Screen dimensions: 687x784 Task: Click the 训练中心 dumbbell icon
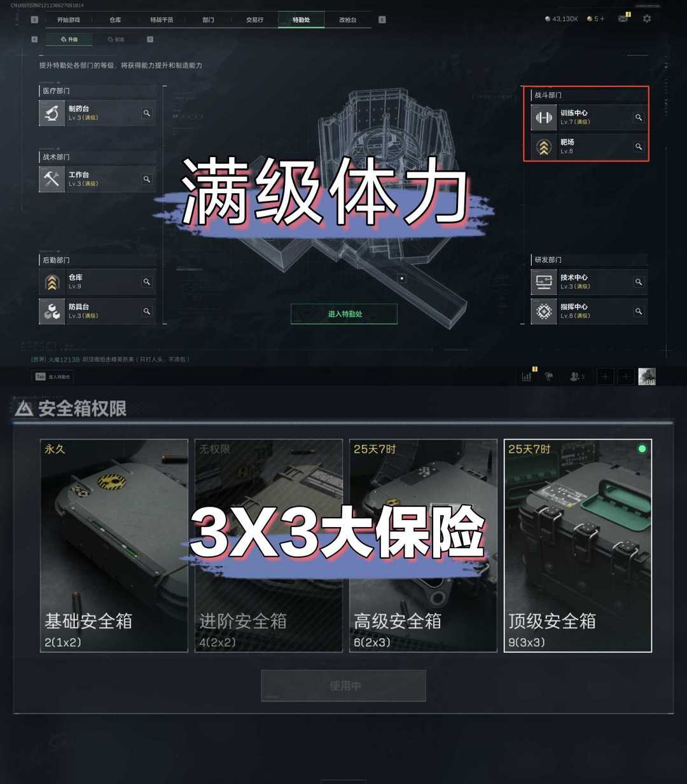coord(544,118)
